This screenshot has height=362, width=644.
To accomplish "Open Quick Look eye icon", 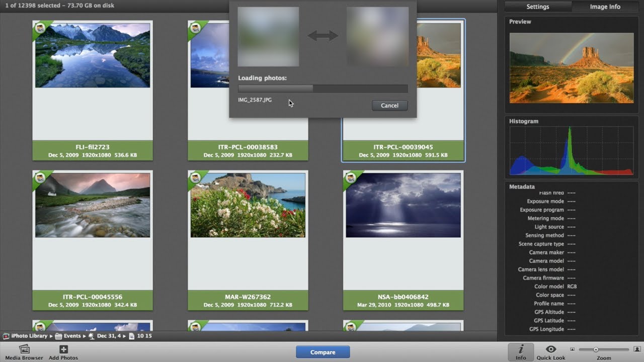I will [x=551, y=349].
